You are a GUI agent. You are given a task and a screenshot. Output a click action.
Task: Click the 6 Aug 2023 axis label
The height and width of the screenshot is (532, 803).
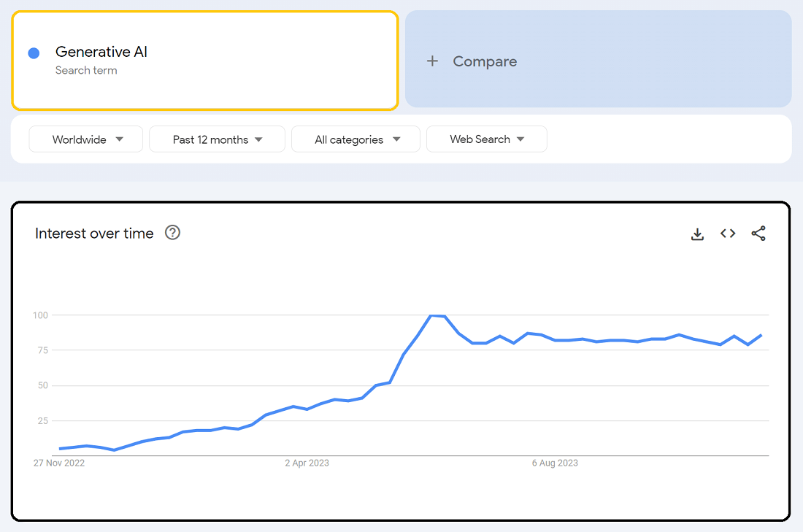555,463
